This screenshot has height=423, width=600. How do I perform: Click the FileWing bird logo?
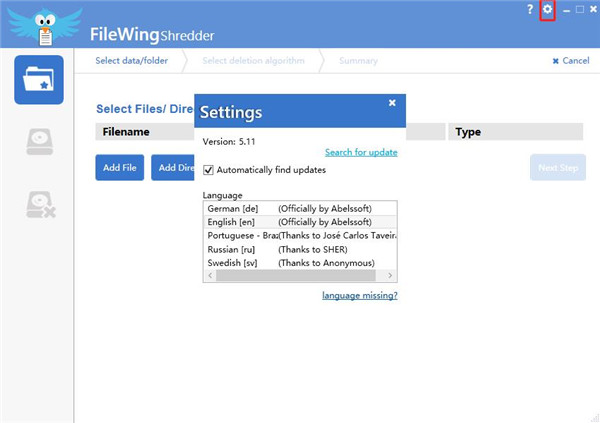tap(45, 25)
